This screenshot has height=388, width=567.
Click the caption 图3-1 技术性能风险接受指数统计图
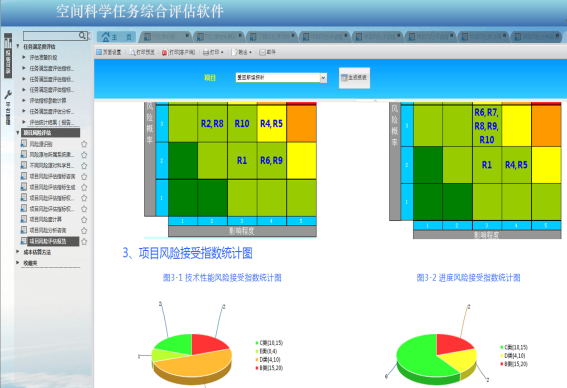pos(222,278)
